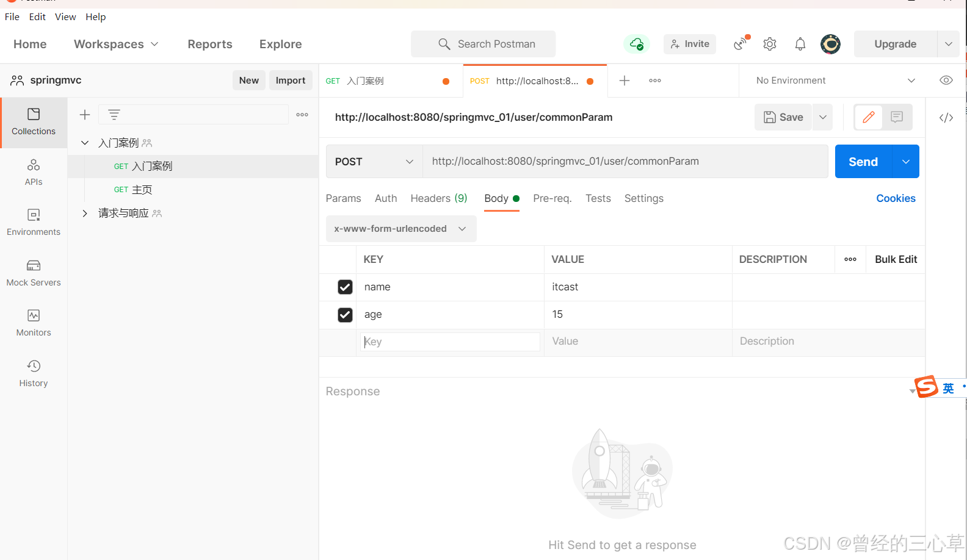Open the notifications bell
The height and width of the screenshot is (560, 967).
(x=800, y=44)
